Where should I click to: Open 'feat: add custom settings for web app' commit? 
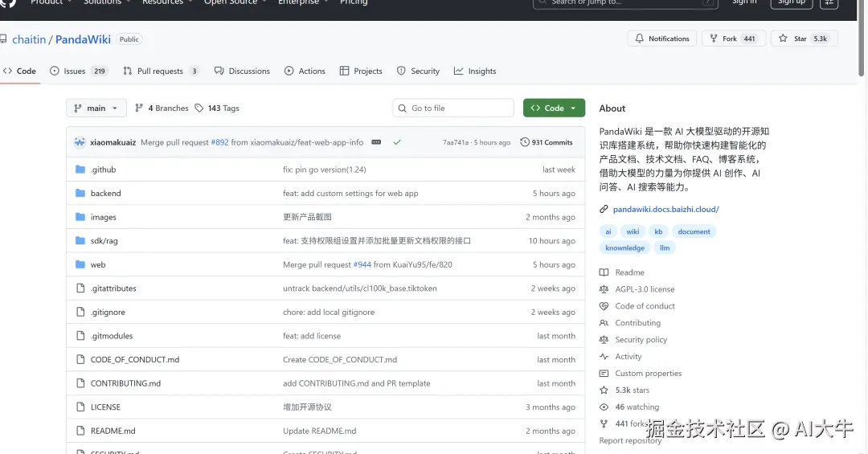point(350,193)
